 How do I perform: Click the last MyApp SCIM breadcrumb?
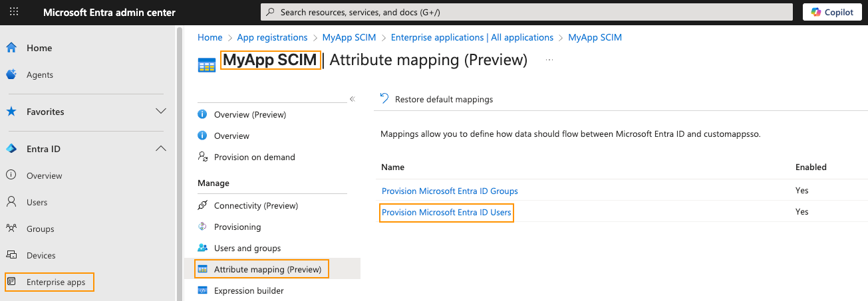pos(595,37)
